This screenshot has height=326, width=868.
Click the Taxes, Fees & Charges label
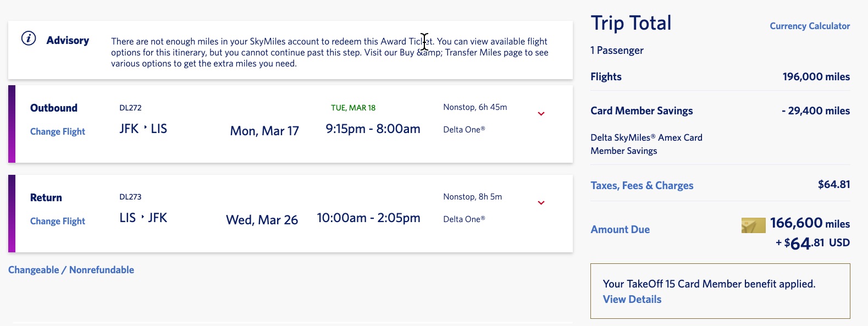(x=642, y=185)
